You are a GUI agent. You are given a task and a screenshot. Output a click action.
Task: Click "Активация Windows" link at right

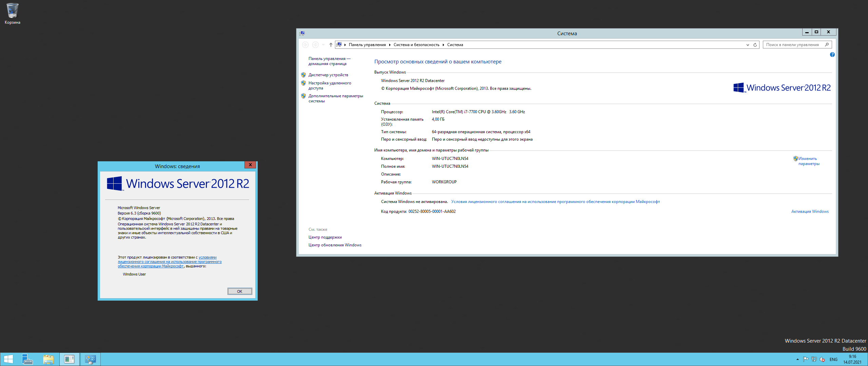pos(810,211)
